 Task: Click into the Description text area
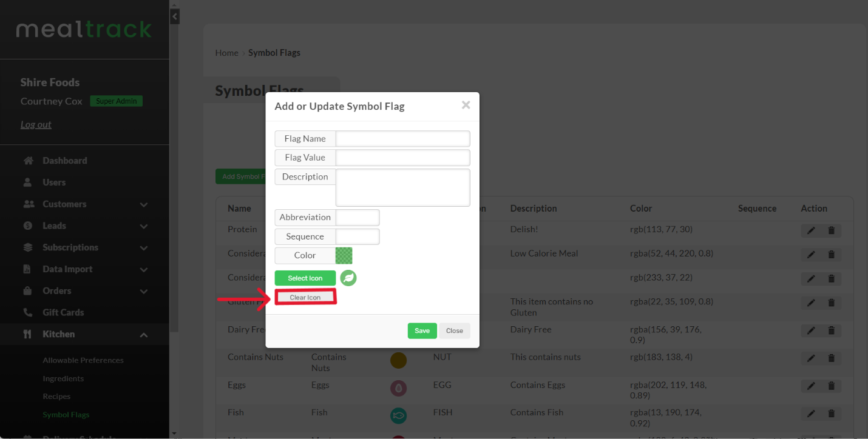403,187
